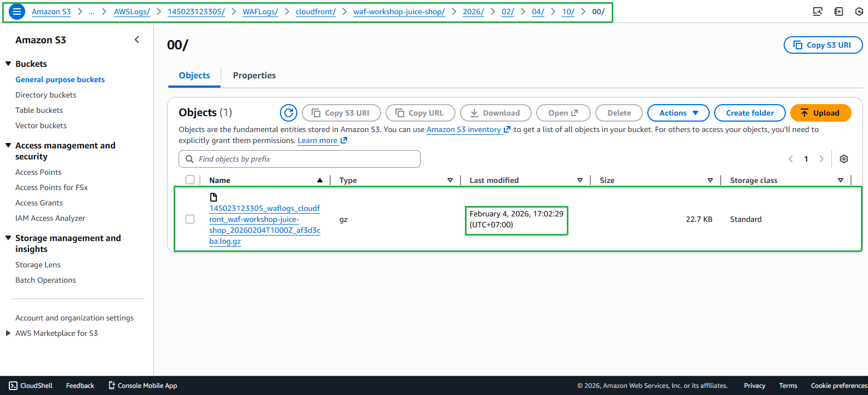Go to cloudfront/ breadcrumb
This screenshot has height=395, width=868.
point(315,12)
